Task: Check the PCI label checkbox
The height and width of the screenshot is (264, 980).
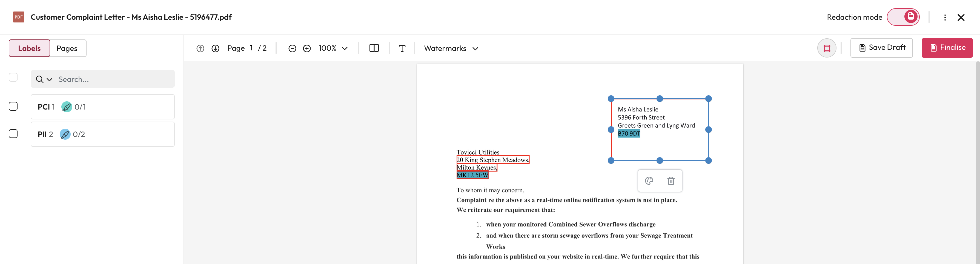Action: pyautogui.click(x=13, y=107)
